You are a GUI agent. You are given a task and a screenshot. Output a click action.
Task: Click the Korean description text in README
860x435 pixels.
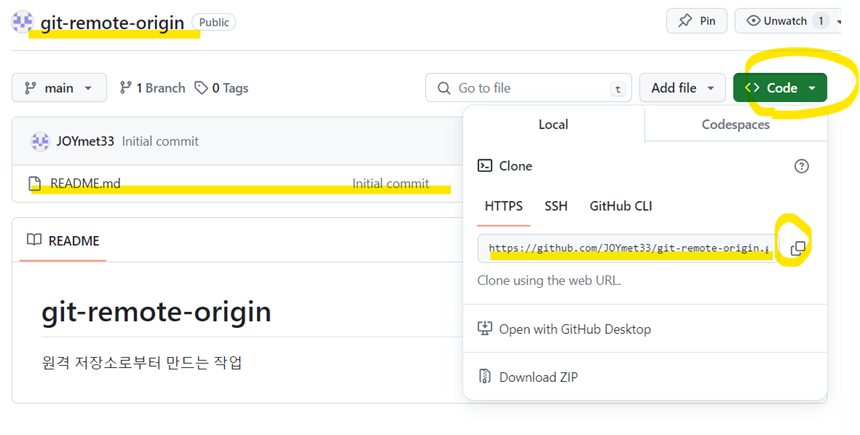click(x=142, y=363)
